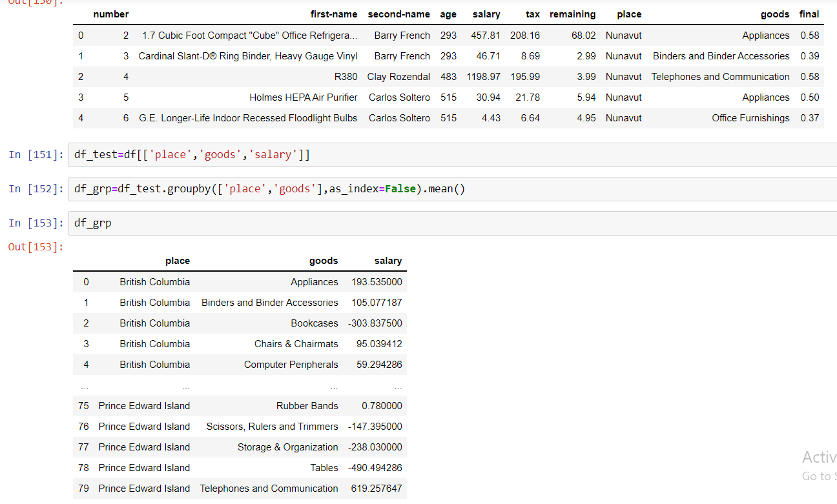Click the salary value 0.780000
The image size is (837, 504).
click(x=382, y=406)
